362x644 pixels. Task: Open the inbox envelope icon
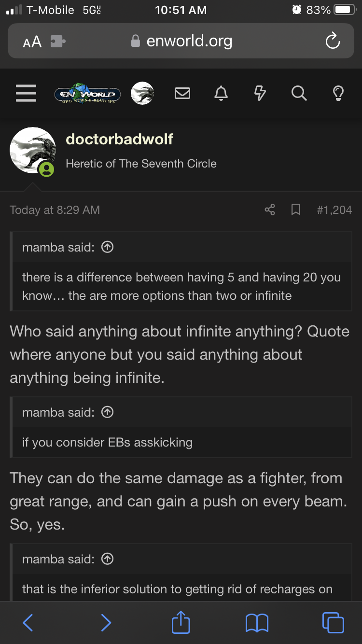click(182, 93)
